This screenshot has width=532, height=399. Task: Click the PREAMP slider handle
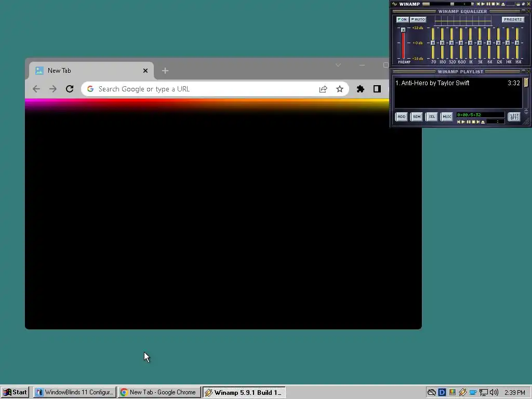click(x=403, y=30)
